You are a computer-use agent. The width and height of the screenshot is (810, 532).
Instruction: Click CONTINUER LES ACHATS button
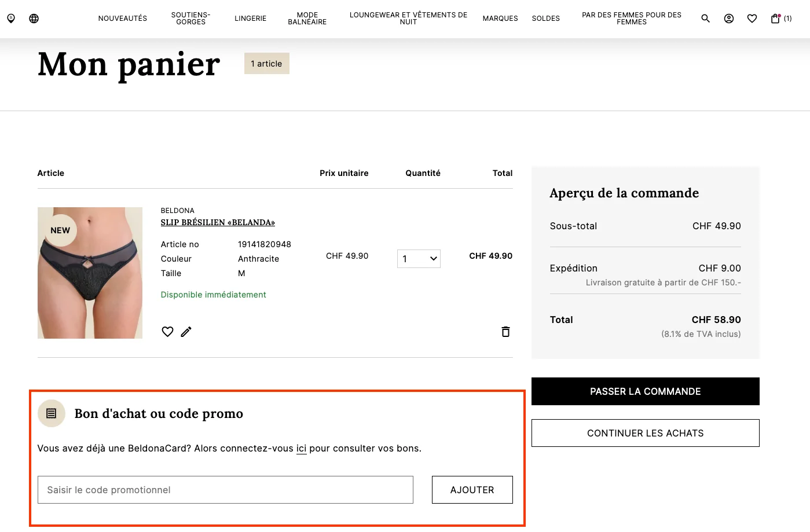pos(645,432)
